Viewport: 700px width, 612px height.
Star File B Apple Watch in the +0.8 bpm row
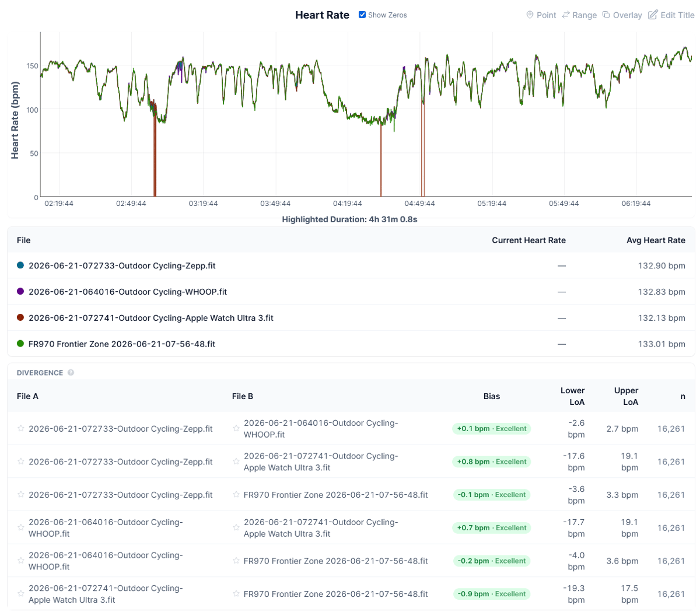236,461
